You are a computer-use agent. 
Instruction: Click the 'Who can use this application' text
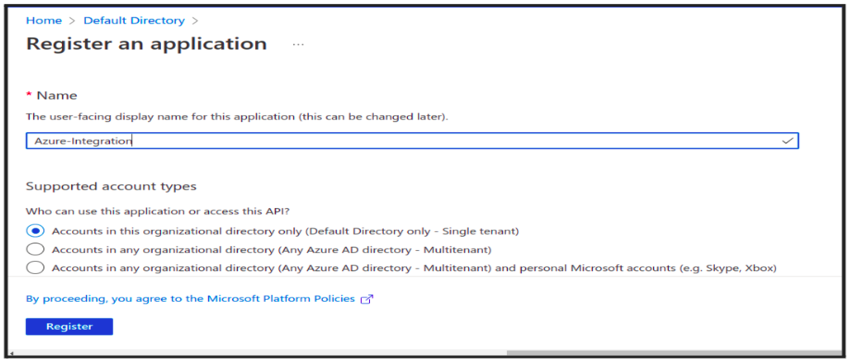click(x=162, y=211)
